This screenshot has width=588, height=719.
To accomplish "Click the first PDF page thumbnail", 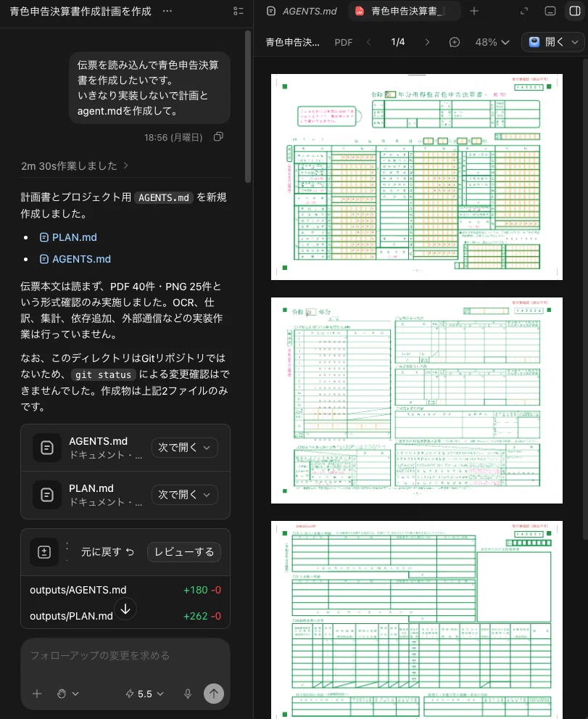I will pyautogui.click(x=417, y=176).
